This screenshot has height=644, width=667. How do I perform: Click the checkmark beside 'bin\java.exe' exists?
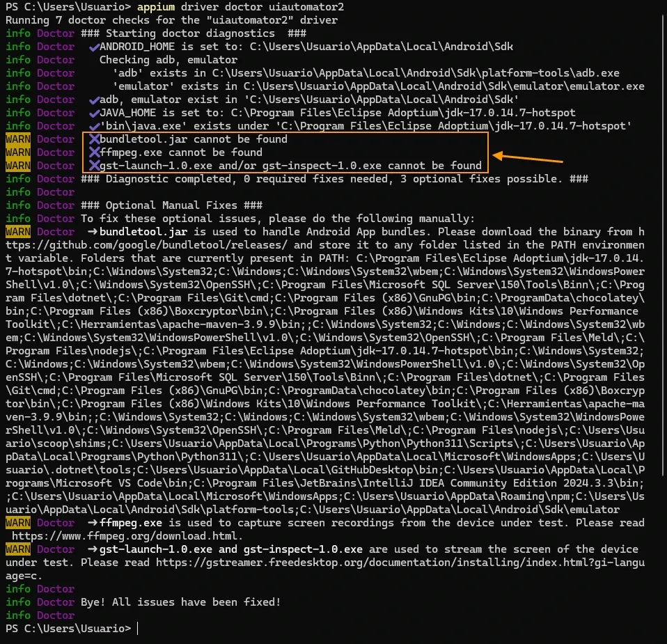(94, 126)
